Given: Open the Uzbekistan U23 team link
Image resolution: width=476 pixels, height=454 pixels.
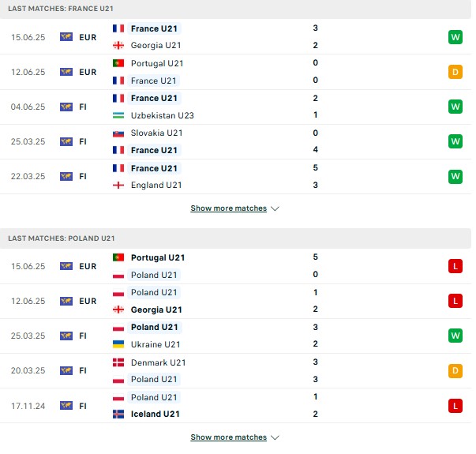Looking at the screenshot, I should pyautogui.click(x=162, y=115).
